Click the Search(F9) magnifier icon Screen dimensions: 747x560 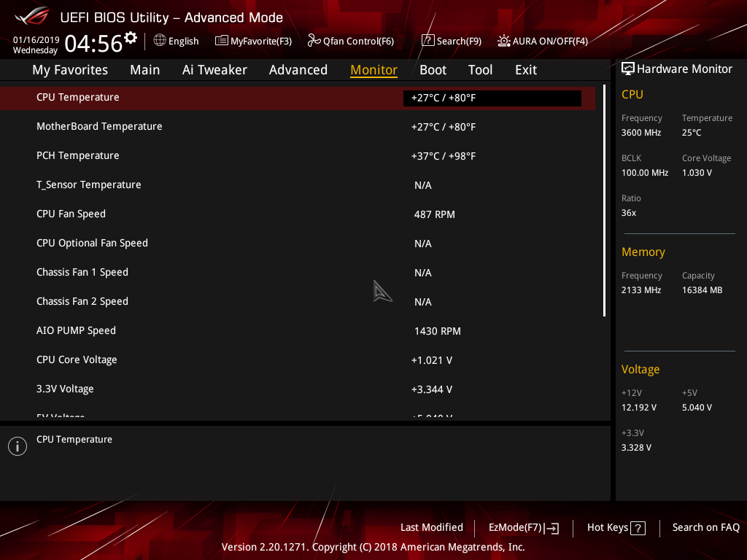tap(428, 41)
